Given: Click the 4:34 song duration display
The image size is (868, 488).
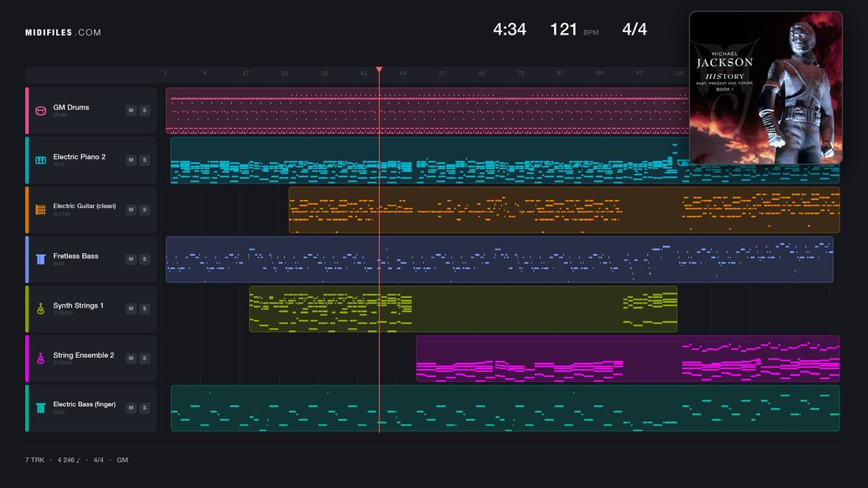Looking at the screenshot, I should [509, 29].
